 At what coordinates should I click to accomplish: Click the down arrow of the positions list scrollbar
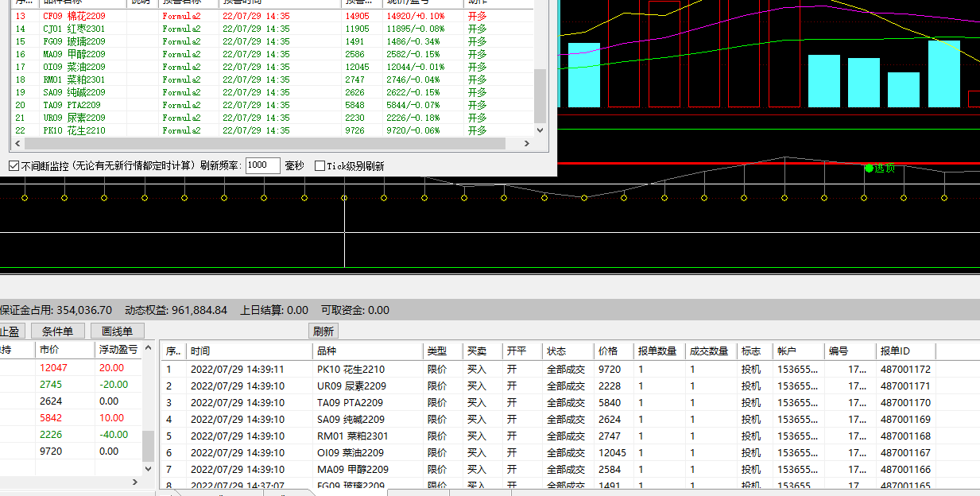[148, 469]
